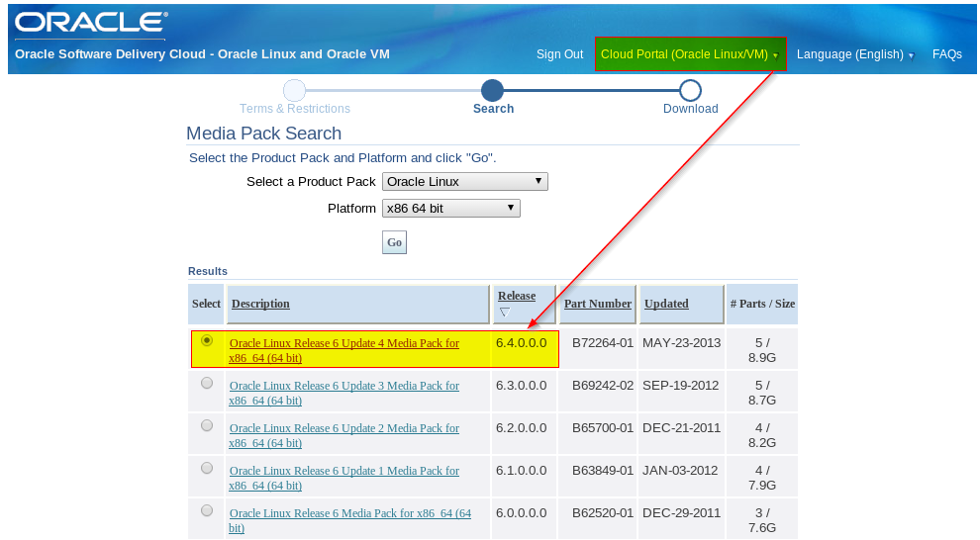Select the Update 2 media pack radio button

point(207,425)
